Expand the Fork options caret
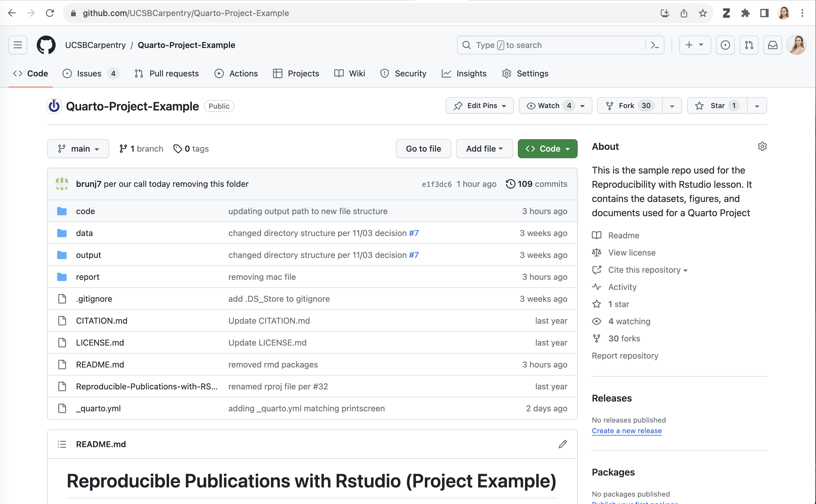816x504 pixels. point(672,106)
